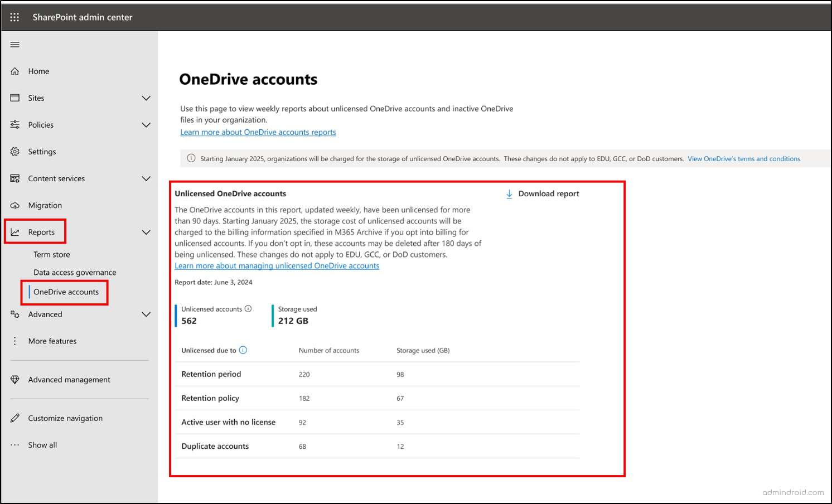Click the Advanced management diamond icon
Screen dimensions: 832x504
coord(15,379)
